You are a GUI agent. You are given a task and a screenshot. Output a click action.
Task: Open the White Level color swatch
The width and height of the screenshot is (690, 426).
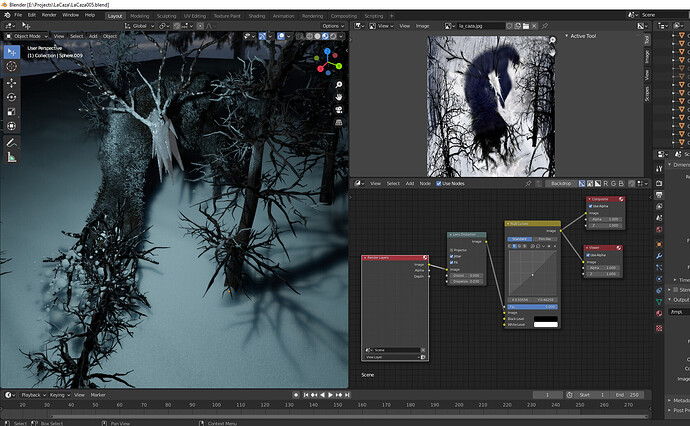tap(546, 325)
